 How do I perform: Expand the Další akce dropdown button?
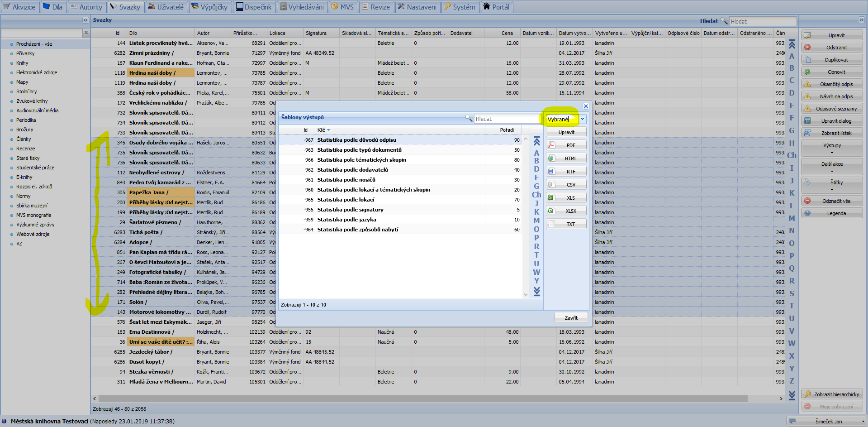click(832, 167)
